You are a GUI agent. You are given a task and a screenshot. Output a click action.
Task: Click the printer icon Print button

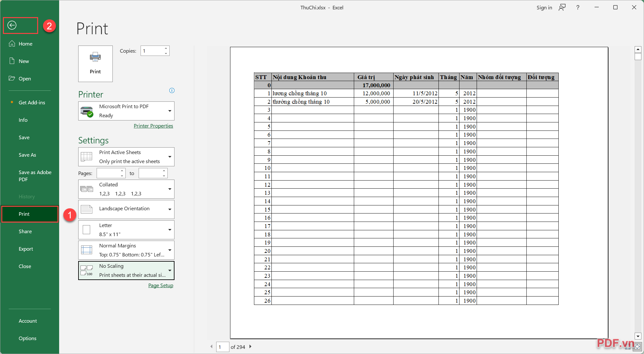[95, 64]
